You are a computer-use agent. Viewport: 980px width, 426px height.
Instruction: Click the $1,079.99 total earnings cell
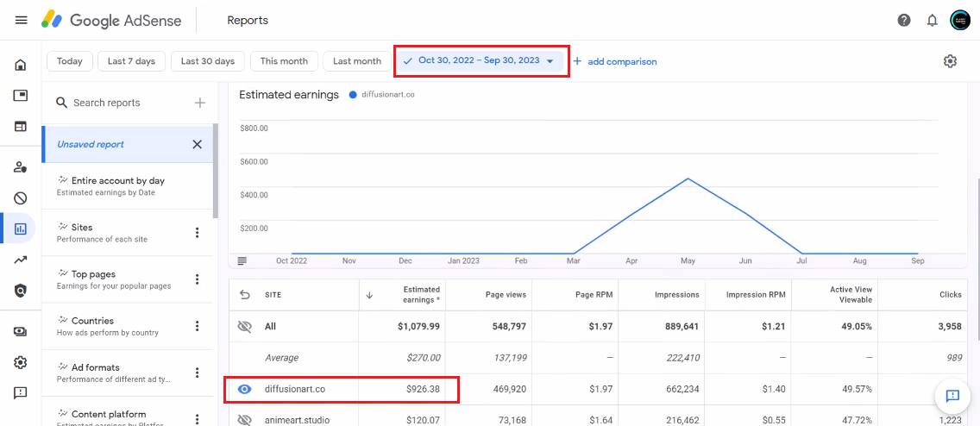click(x=418, y=326)
